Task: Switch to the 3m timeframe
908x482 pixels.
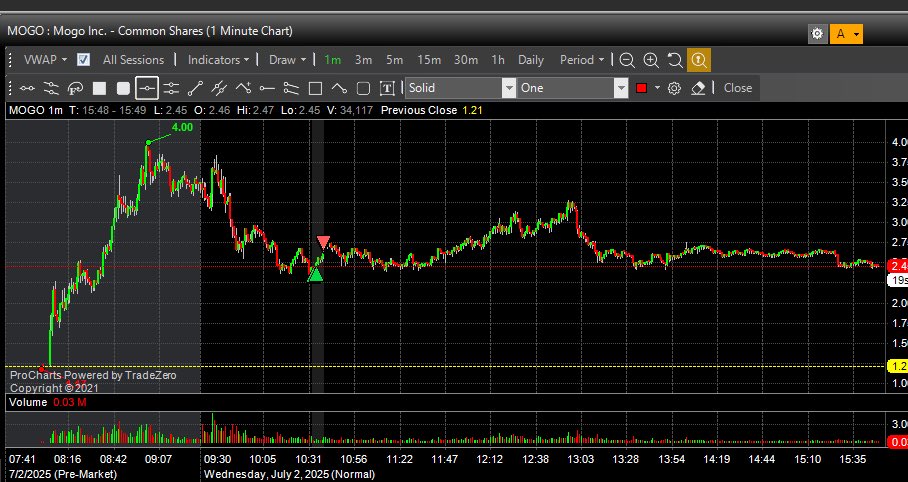Action: (363, 60)
